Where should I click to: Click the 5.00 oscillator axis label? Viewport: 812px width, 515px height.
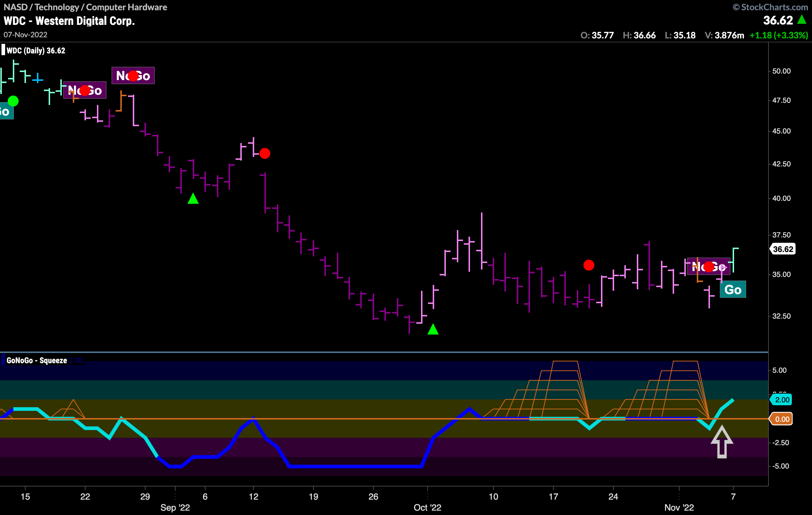point(779,370)
